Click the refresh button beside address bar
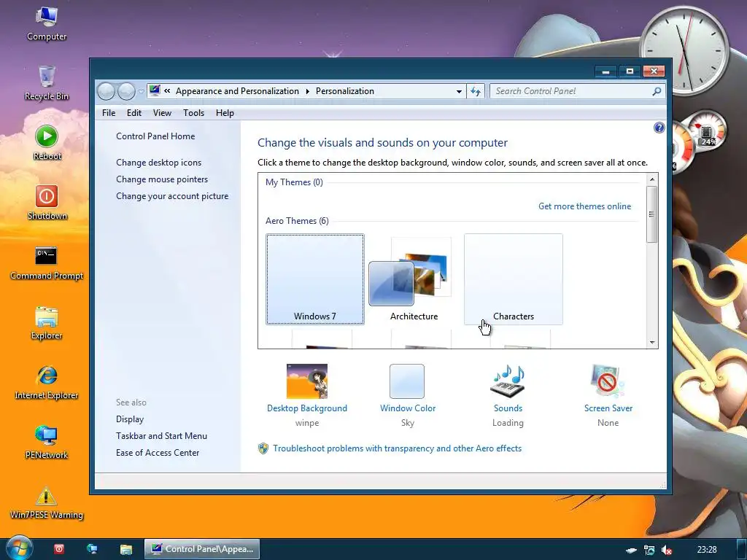747x560 pixels. tap(476, 91)
